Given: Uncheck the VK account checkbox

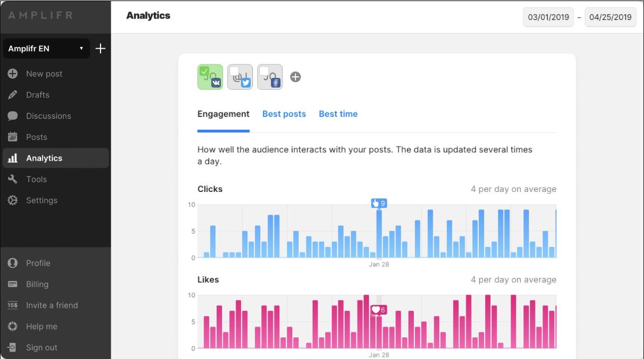Looking at the screenshot, I should [x=204, y=71].
